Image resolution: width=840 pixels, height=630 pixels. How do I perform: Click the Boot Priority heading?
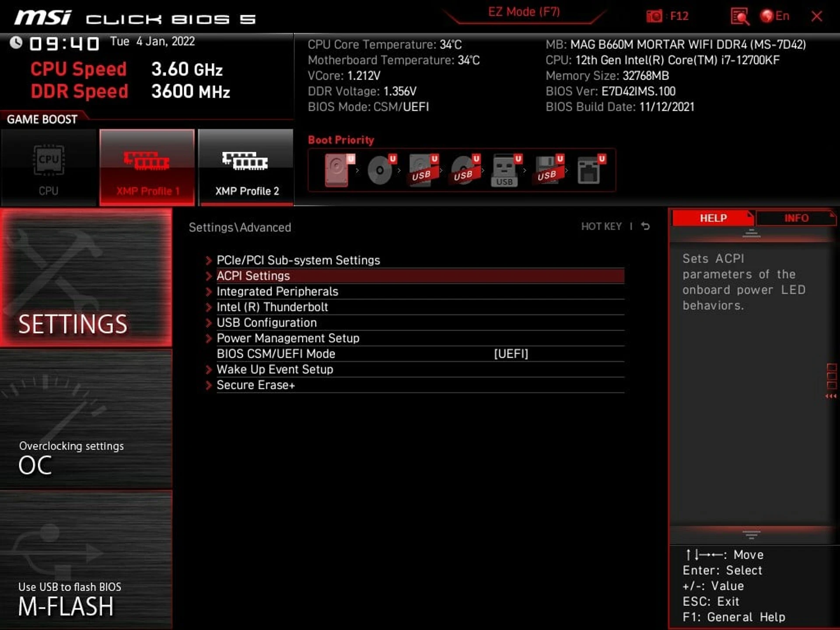[341, 140]
